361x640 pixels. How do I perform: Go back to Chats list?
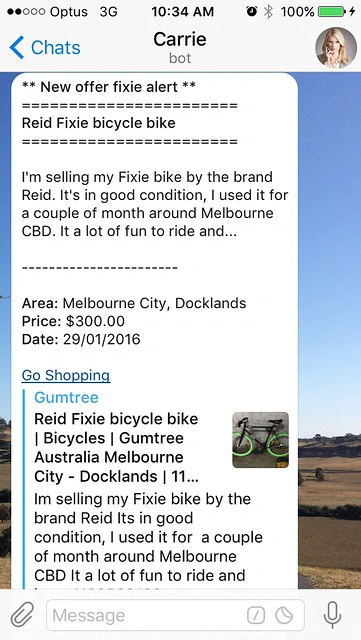(45, 47)
